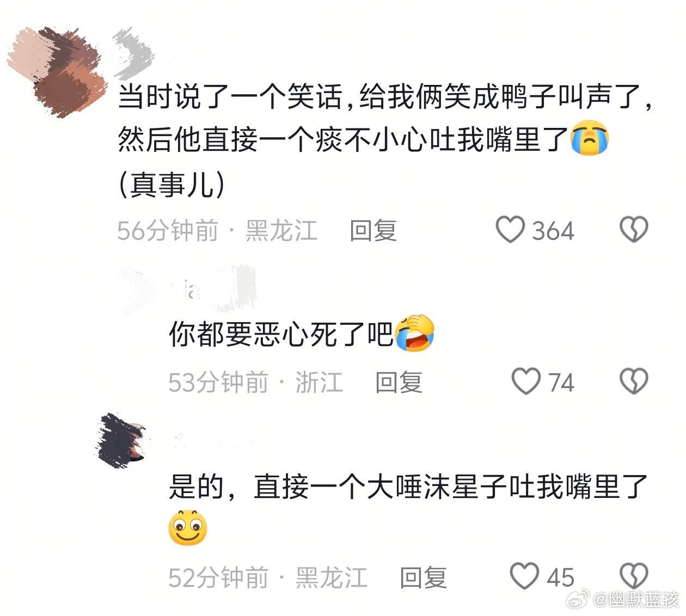Click the smiling emoji in last reply
This screenshot has height=616, width=686.
pyautogui.click(x=188, y=528)
